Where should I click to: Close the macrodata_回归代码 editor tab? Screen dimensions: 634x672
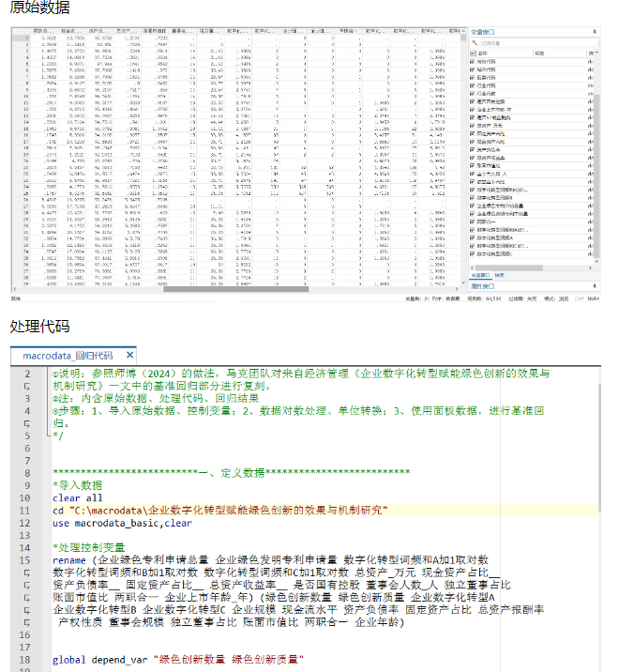click(129, 355)
